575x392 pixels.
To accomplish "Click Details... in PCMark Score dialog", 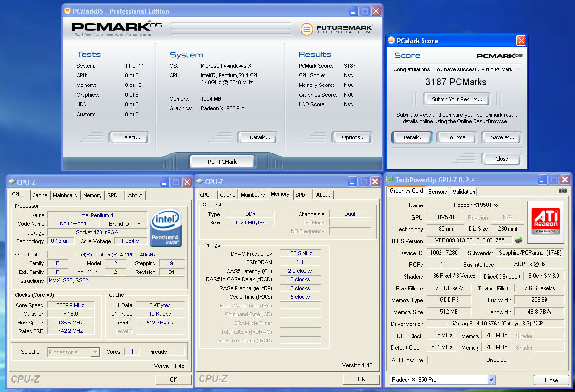I will pos(412,137).
